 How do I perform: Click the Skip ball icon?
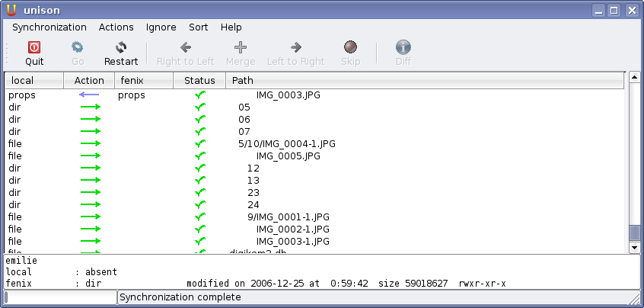pyautogui.click(x=350, y=47)
